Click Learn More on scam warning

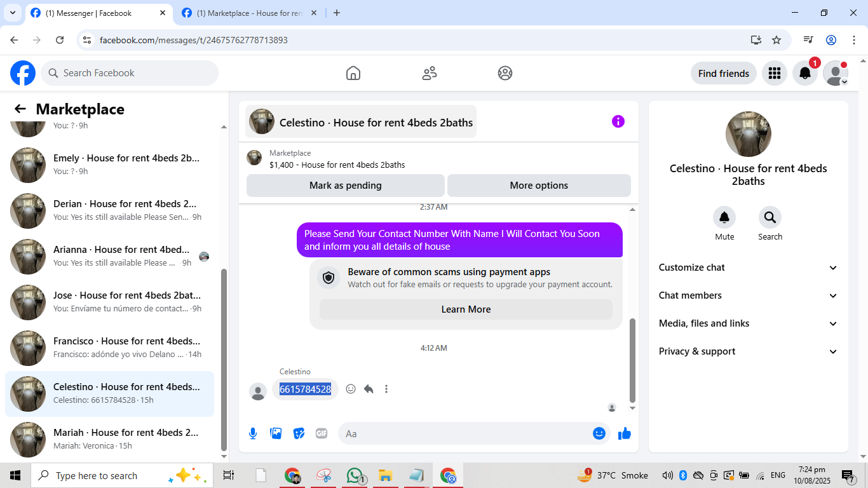tap(466, 309)
